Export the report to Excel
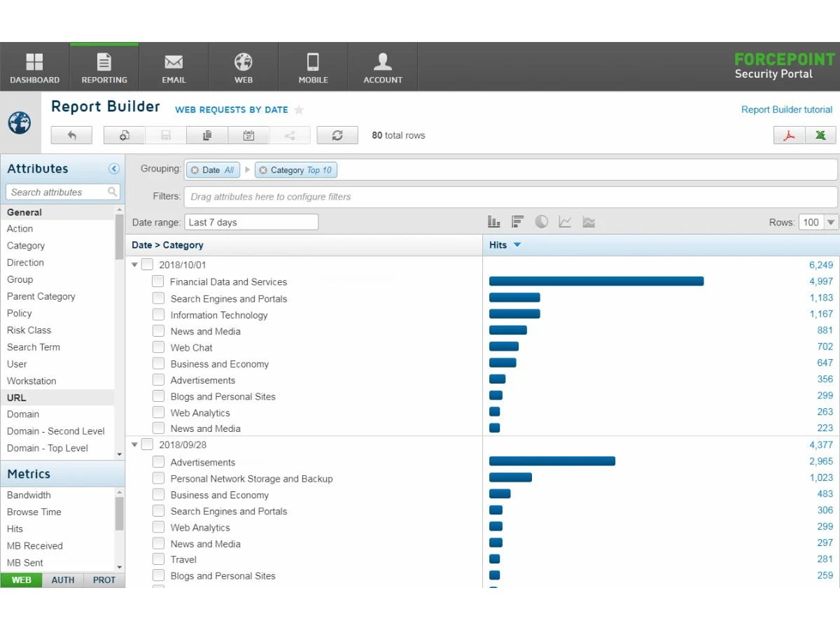Image resolution: width=840 pixels, height=630 pixels. point(820,135)
